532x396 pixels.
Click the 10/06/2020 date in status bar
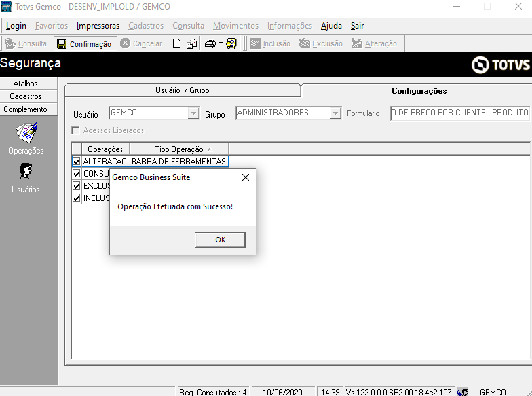(282, 392)
